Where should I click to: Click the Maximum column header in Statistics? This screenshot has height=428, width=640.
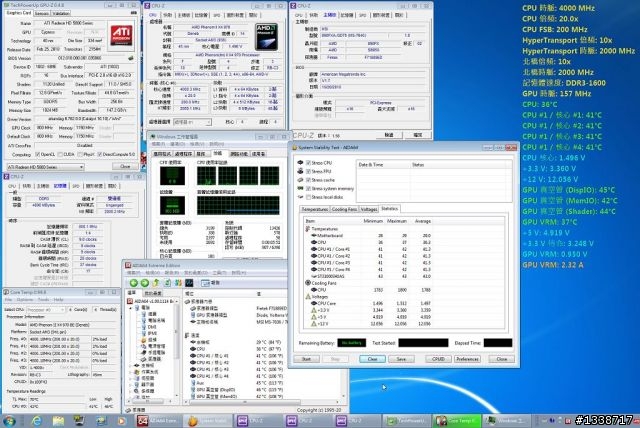(x=397, y=221)
